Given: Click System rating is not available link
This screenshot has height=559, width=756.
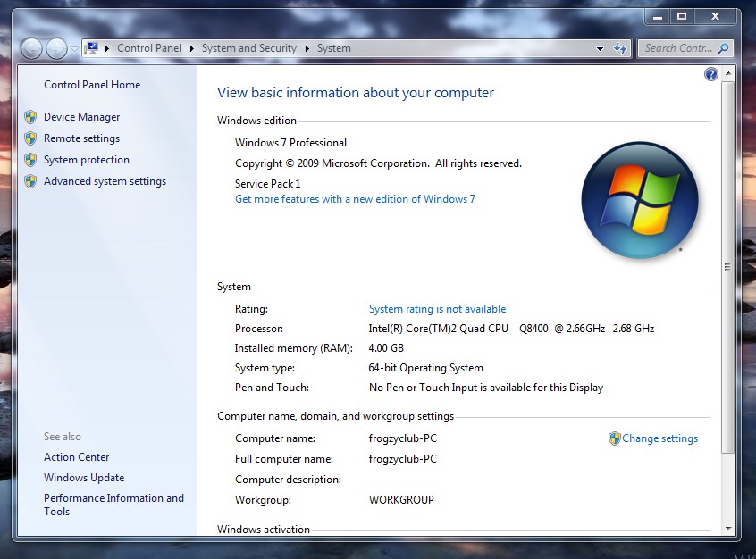Looking at the screenshot, I should (x=437, y=309).
